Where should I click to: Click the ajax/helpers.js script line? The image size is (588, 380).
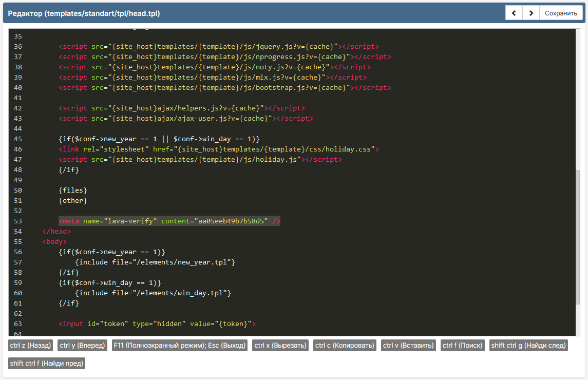(182, 108)
